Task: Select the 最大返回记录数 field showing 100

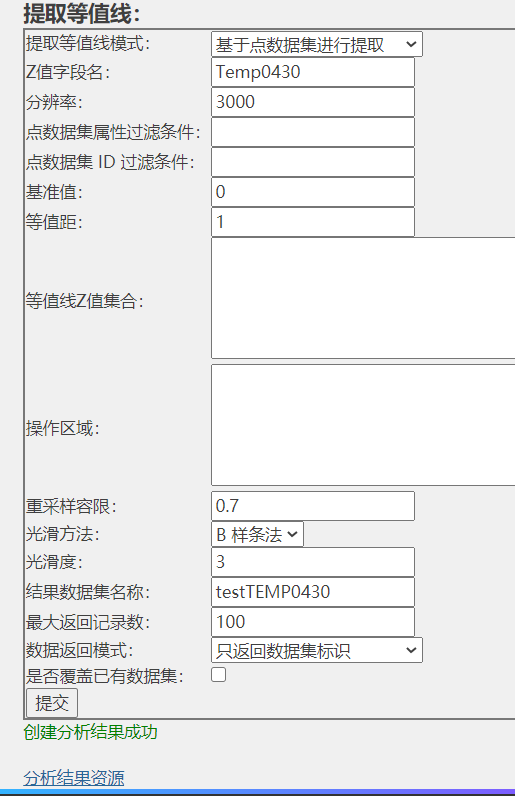Action: click(313, 622)
